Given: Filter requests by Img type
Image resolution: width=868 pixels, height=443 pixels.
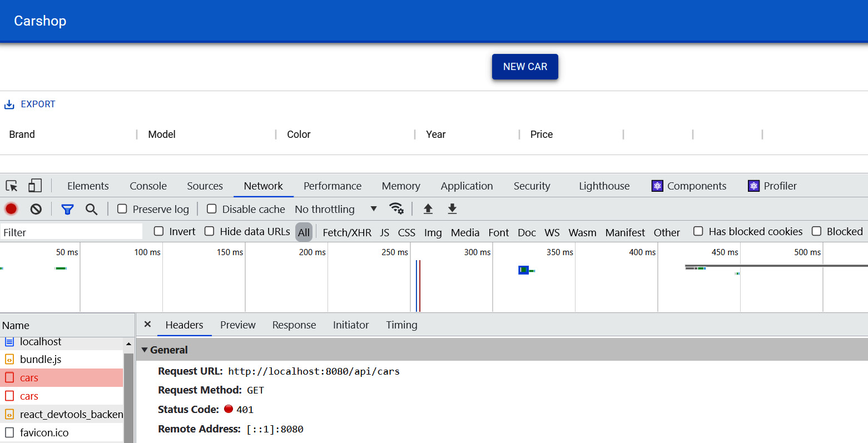Looking at the screenshot, I should click(x=433, y=232).
